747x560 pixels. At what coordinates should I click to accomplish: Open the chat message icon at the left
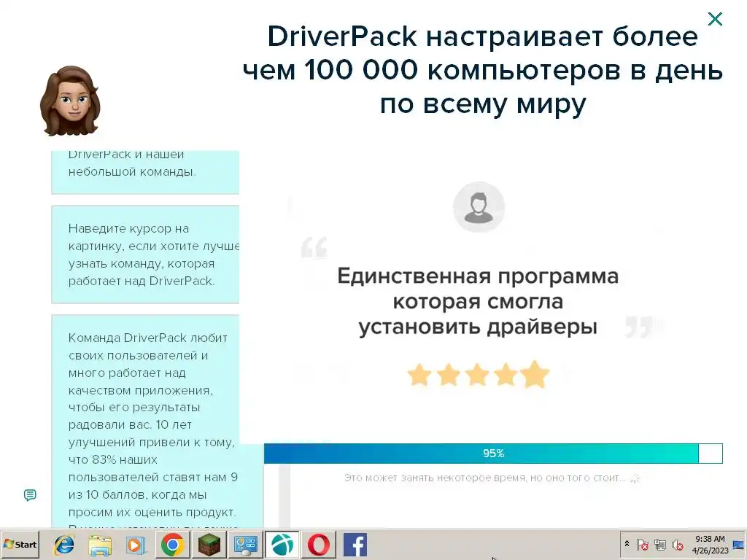(x=30, y=495)
